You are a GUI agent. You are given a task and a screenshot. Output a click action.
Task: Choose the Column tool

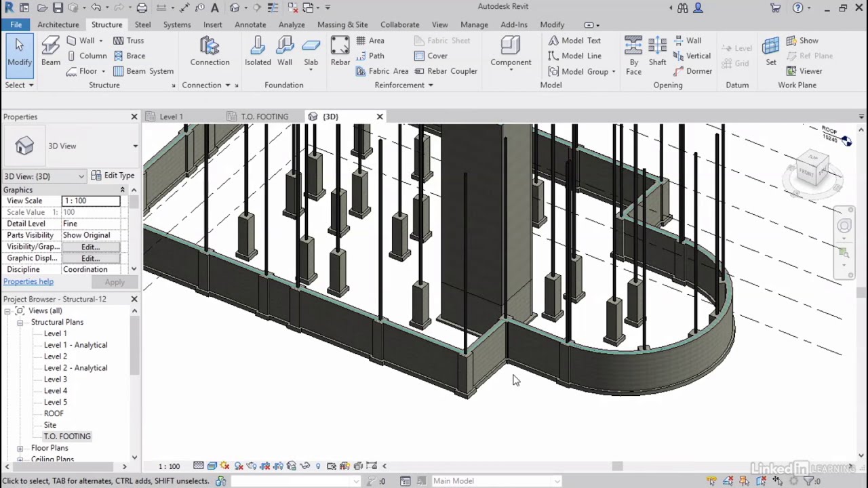click(x=87, y=56)
